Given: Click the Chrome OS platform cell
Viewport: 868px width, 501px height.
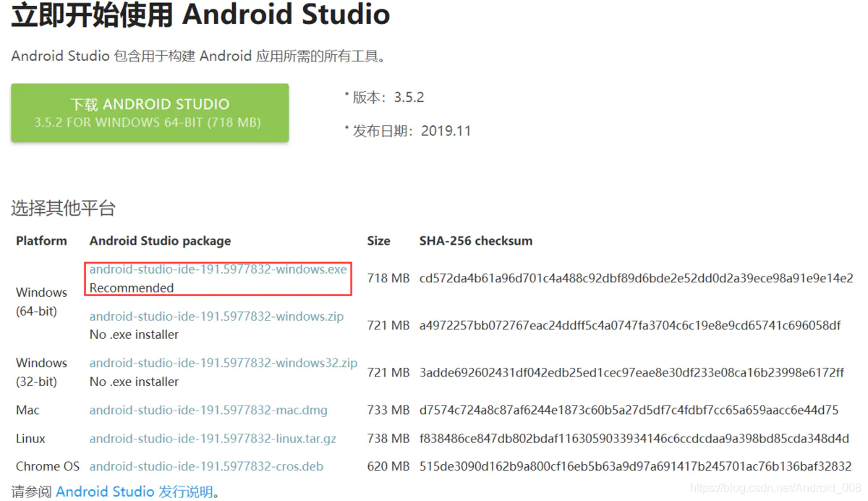Looking at the screenshot, I should (48, 467).
